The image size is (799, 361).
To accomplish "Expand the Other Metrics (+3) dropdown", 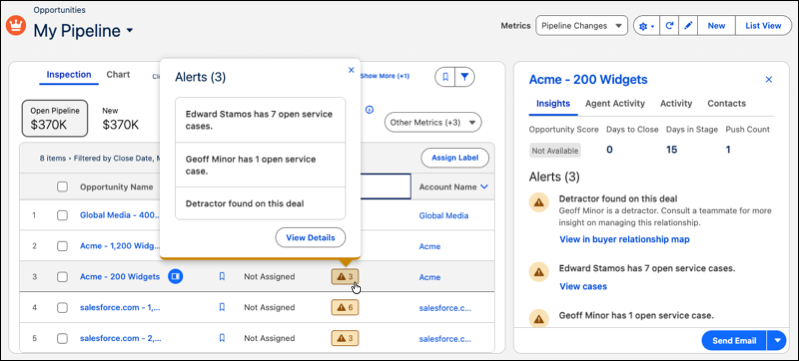I will pos(433,122).
